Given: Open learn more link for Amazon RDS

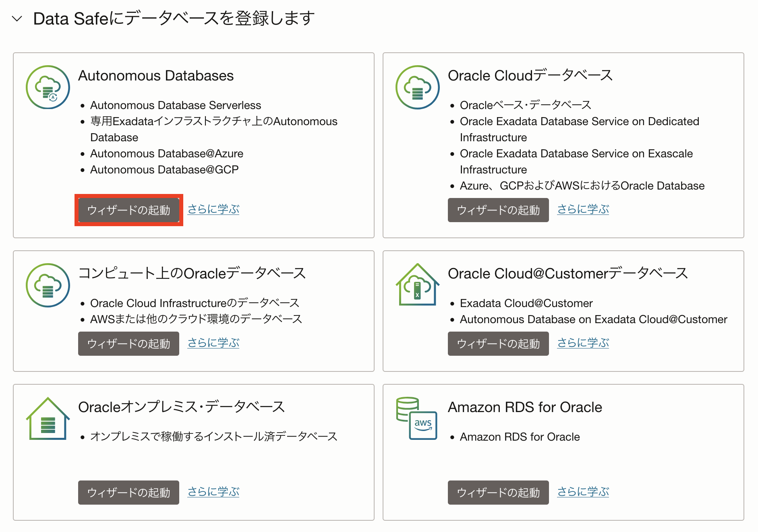Looking at the screenshot, I should [x=583, y=492].
